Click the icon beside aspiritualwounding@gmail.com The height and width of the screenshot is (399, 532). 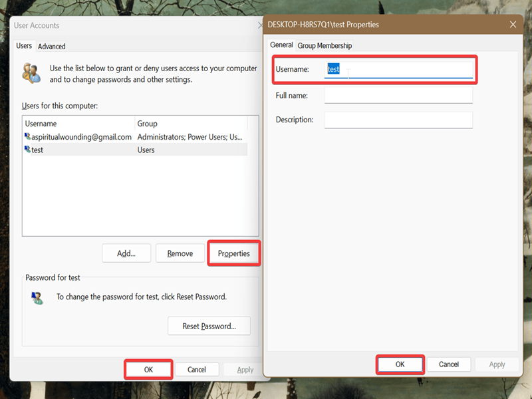coord(27,136)
